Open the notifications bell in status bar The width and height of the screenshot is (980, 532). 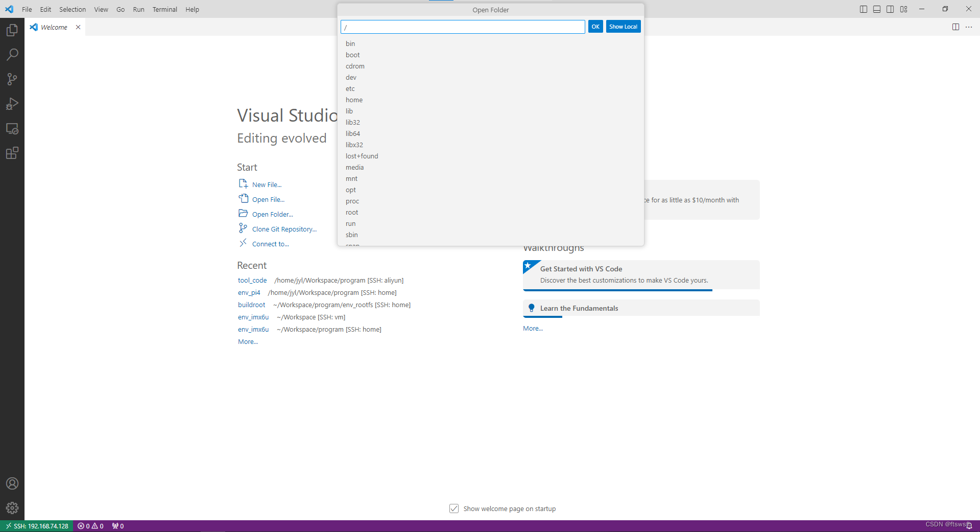pos(969,526)
